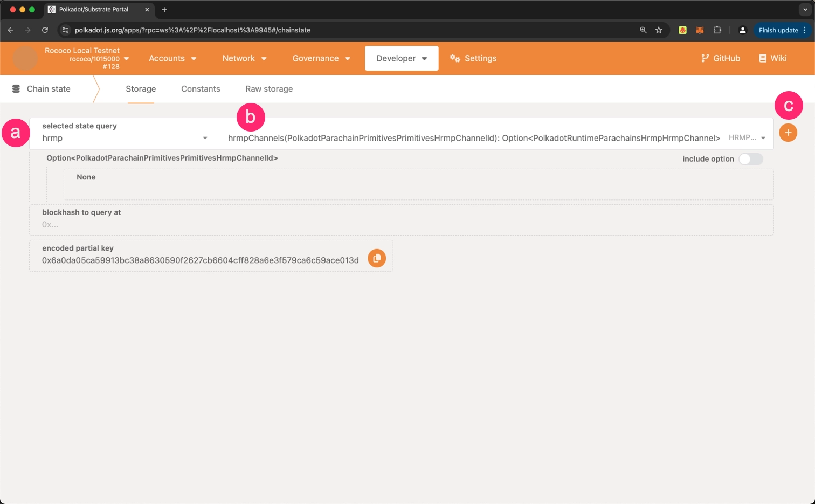Switch to the Constants tab

coord(201,89)
